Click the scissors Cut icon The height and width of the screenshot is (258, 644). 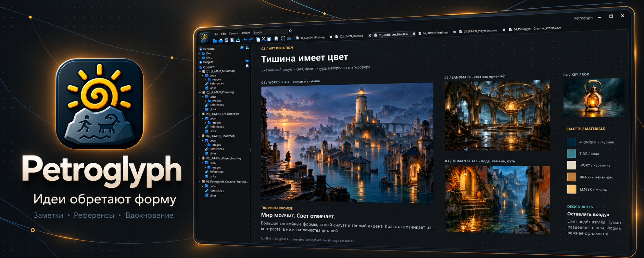(264, 39)
